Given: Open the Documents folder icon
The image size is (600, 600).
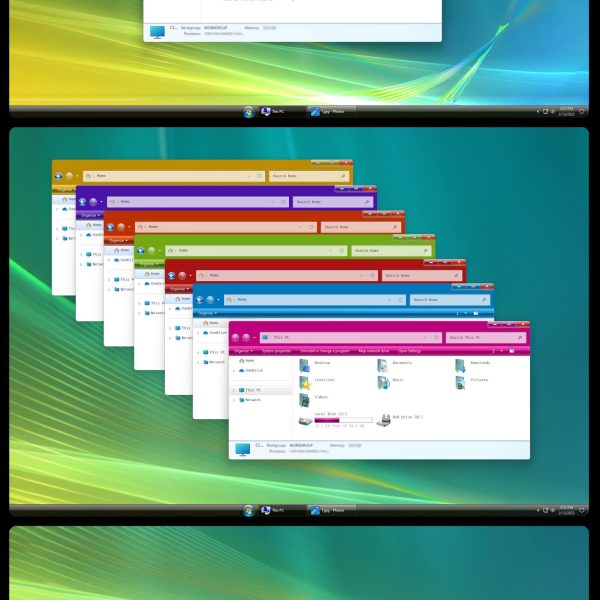Looking at the screenshot, I should coord(383,366).
